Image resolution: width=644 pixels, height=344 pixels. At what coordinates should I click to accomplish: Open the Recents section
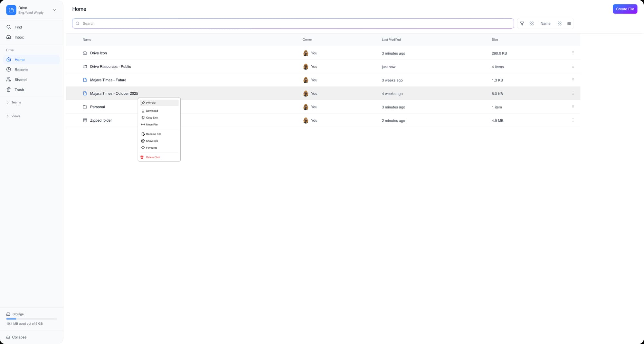click(22, 70)
